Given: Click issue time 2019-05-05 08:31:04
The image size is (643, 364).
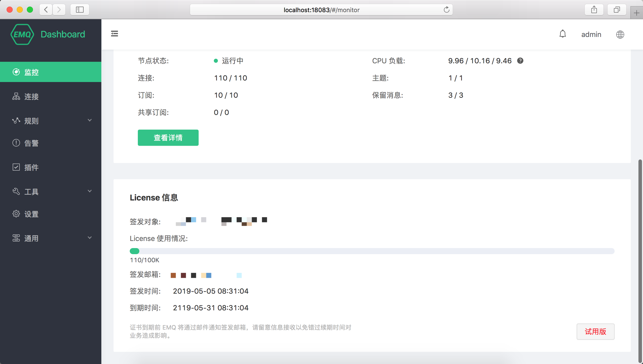Looking at the screenshot, I should [x=211, y=291].
